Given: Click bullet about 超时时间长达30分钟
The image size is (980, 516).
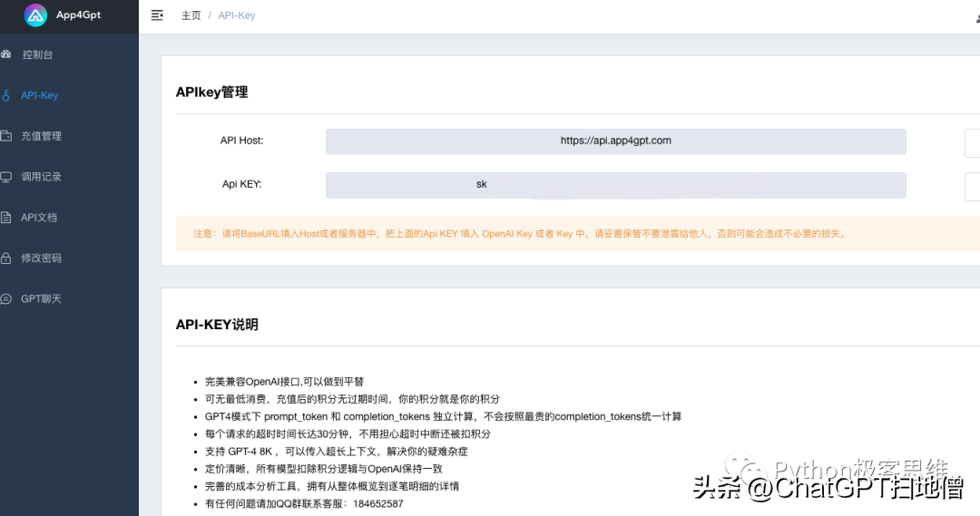Looking at the screenshot, I should tap(348, 434).
